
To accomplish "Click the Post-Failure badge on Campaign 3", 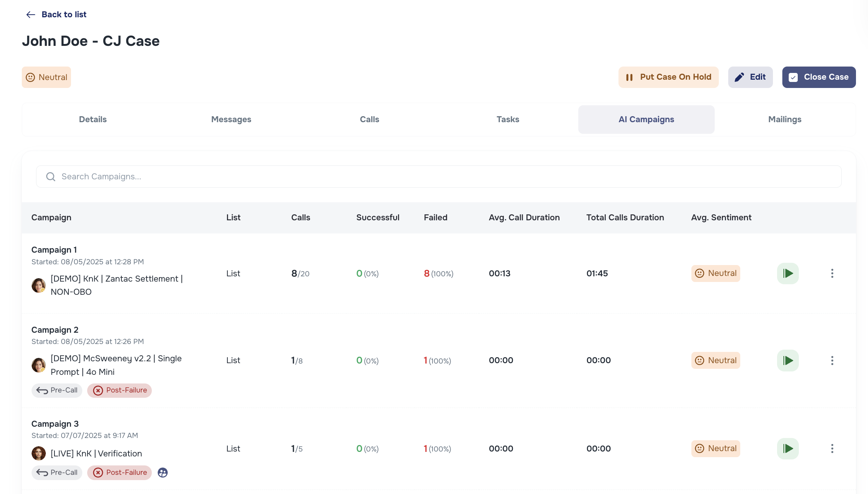I will [x=119, y=473].
